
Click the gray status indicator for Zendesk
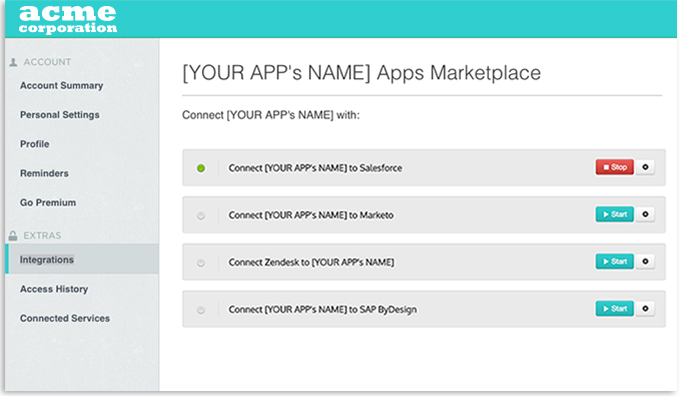click(201, 263)
